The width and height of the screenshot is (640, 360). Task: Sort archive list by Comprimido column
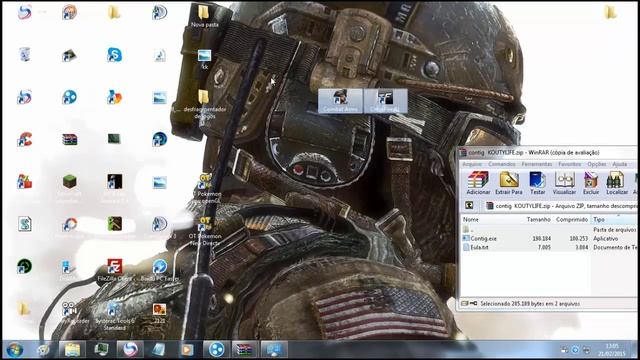pyautogui.click(x=571, y=220)
